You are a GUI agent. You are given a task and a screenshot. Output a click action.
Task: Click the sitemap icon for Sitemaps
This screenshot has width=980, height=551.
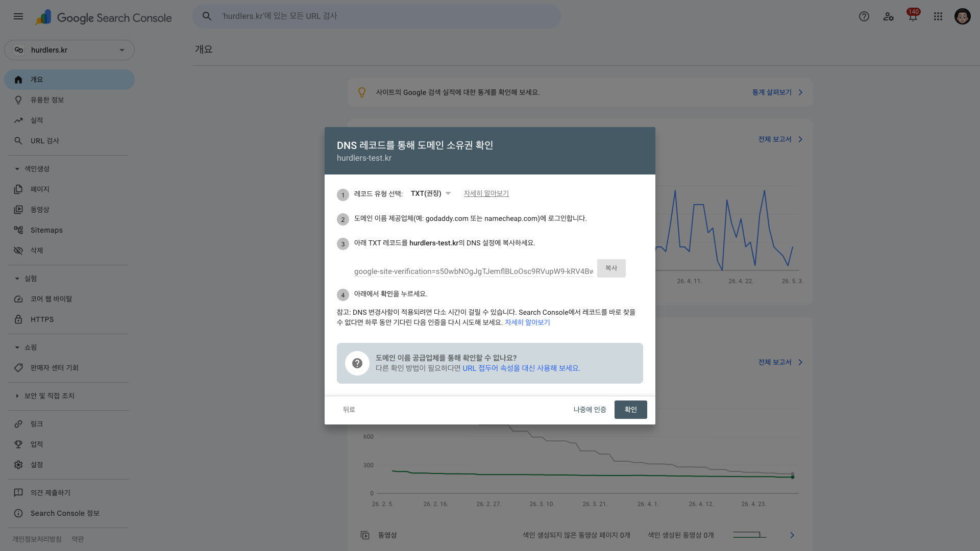pyautogui.click(x=18, y=230)
